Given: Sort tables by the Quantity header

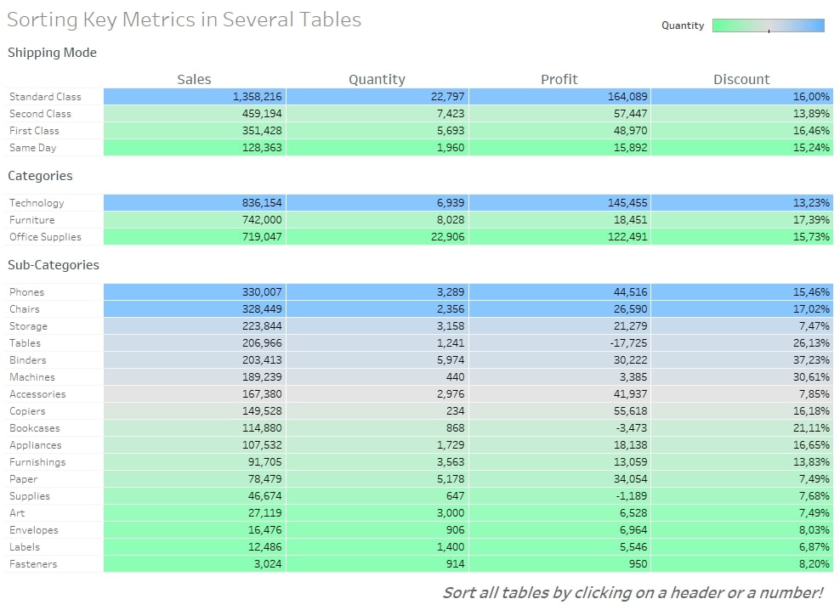Looking at the screenshot, I should pos(377,79).
